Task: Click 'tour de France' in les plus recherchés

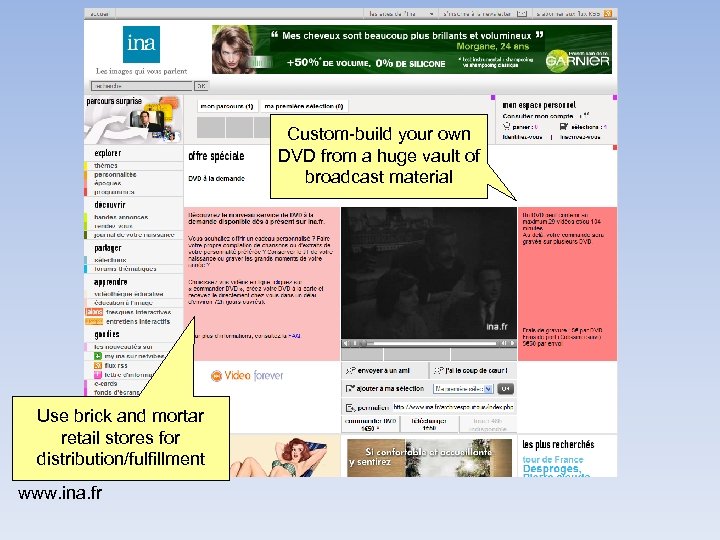Action: (553, 460)
